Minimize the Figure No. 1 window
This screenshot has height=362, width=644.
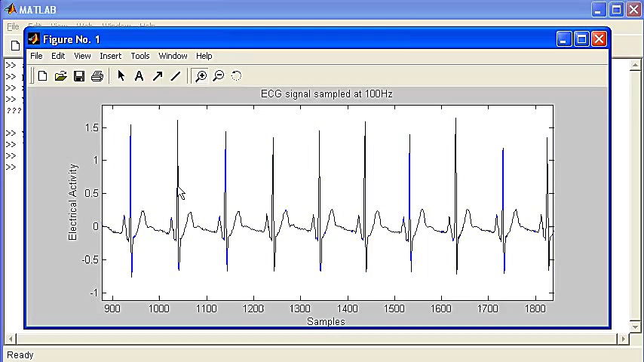coord(564,39)
